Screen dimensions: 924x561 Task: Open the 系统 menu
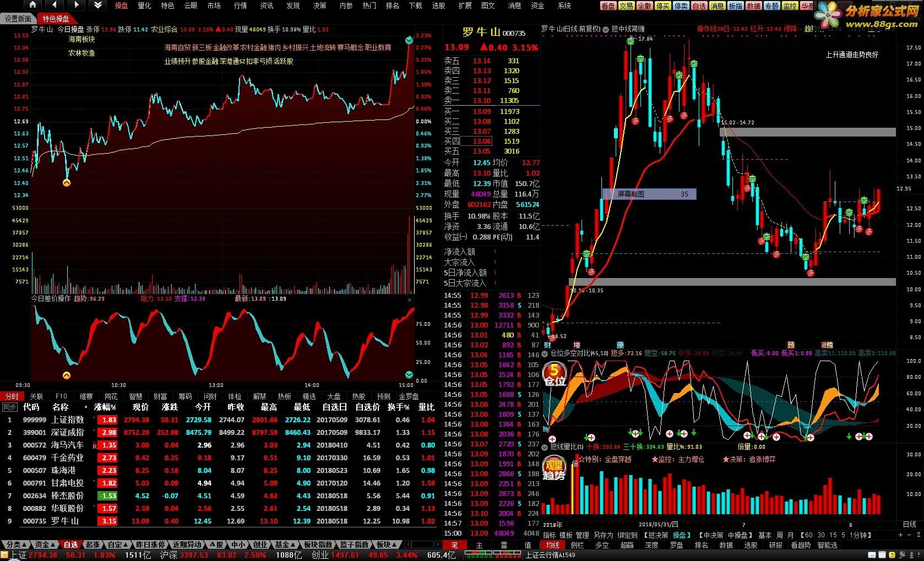(564, 6)
